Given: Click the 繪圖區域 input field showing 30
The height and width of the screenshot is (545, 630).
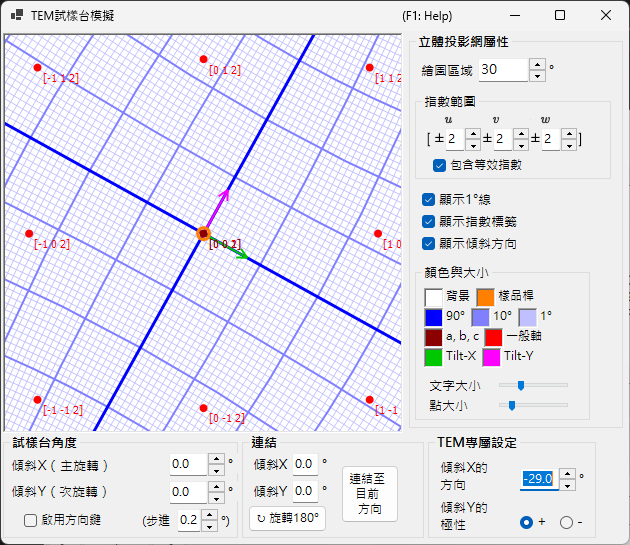Looking at the screenshot, I should point(503,70).
